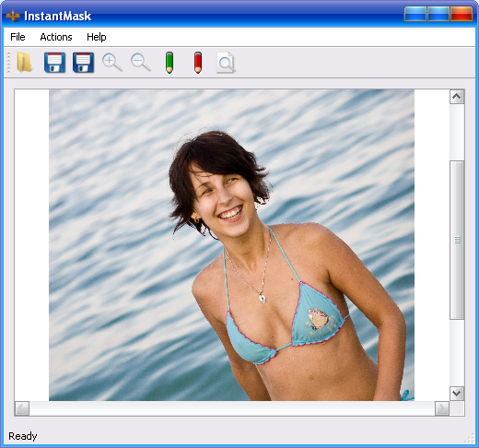Viewport: 479px width, 448px height.
Task: Click the vertical scrollbar up arrow
Action: click(x=457, y=97)
